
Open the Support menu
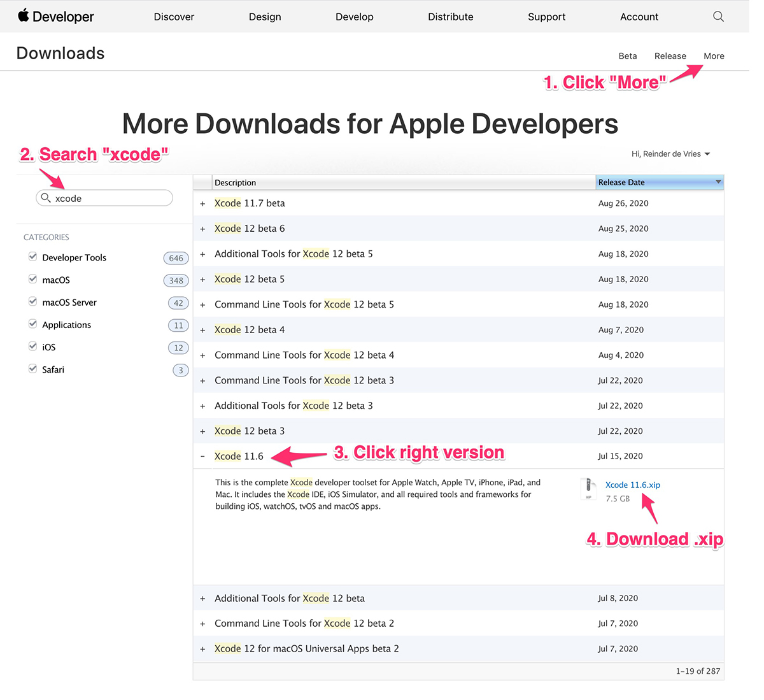point(547,17)
